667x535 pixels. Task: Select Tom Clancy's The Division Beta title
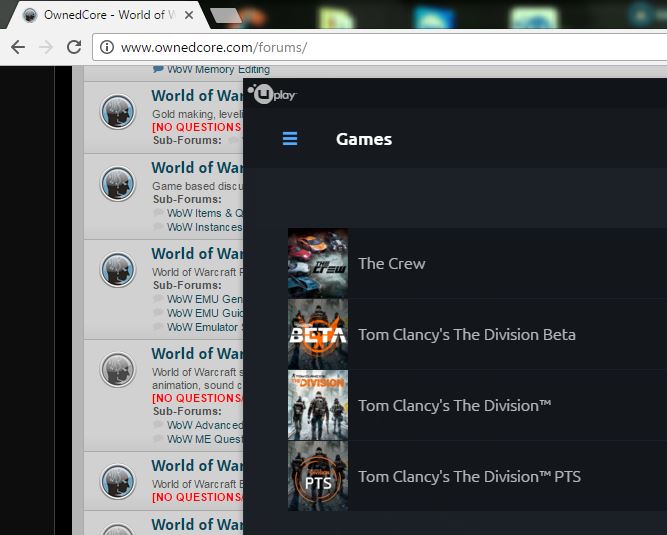pos(467,335)
